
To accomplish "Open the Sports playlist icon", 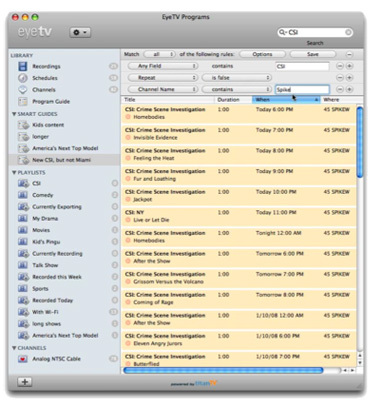I will [x=23, y=289].
